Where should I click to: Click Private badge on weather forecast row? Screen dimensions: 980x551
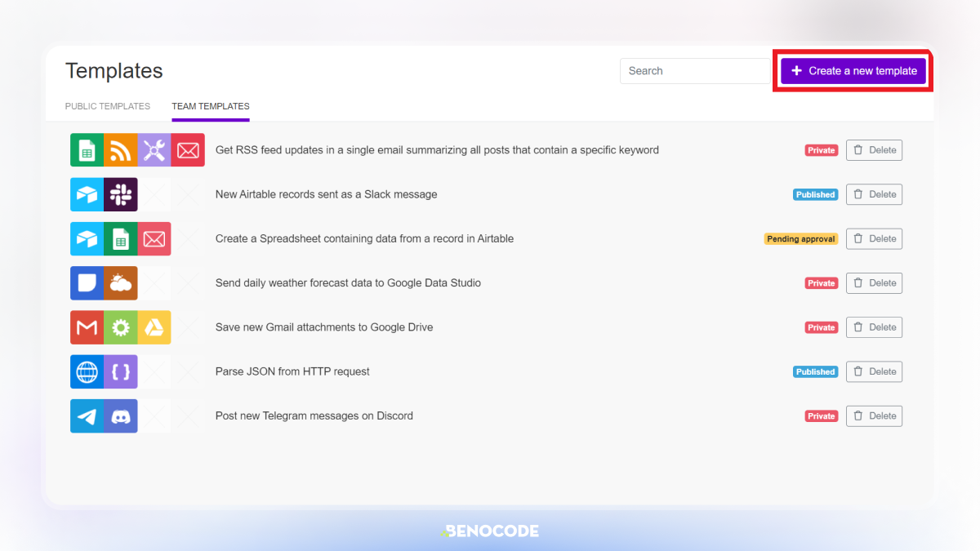822,283
